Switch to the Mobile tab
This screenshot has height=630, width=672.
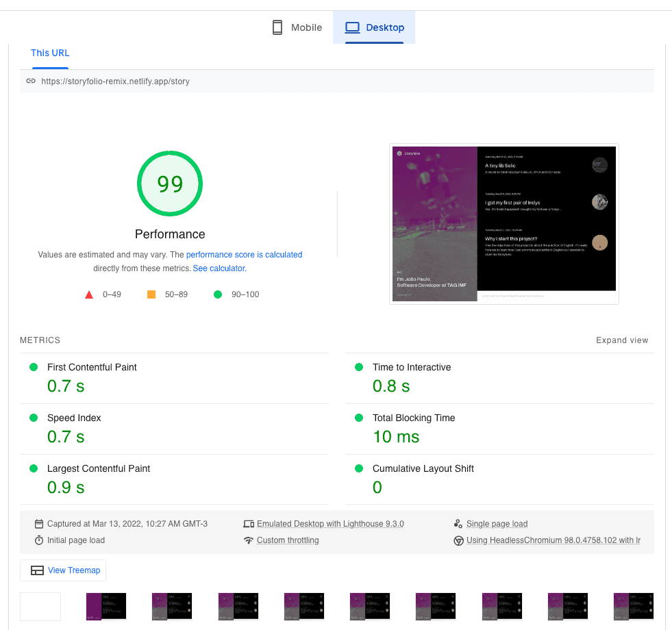pyautogui.click(x=297, y=27)
